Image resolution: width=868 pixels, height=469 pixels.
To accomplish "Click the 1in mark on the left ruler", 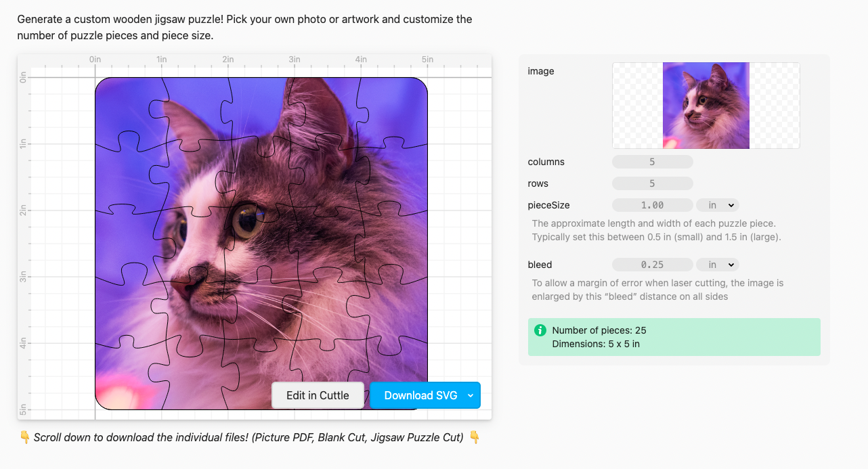I will pos(24,143).
